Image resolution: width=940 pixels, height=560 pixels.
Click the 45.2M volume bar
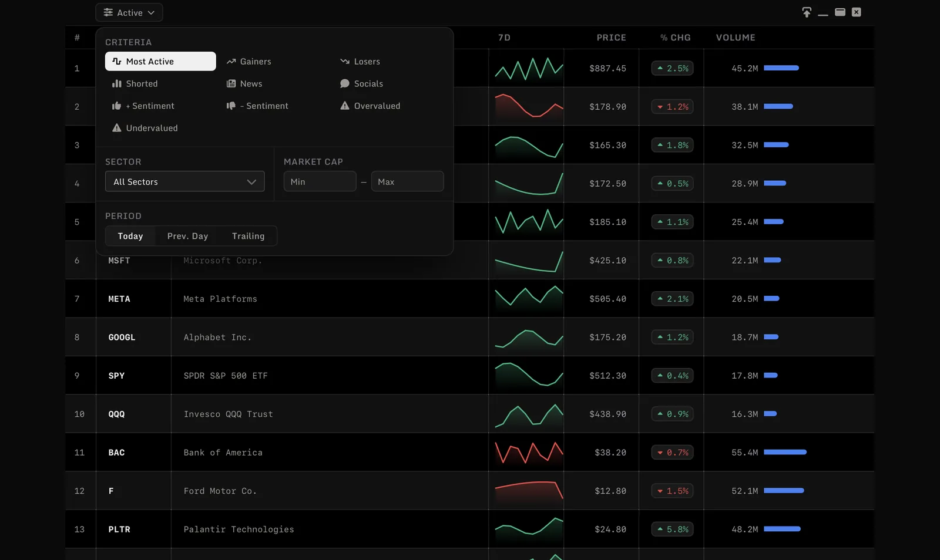point(781,68)
